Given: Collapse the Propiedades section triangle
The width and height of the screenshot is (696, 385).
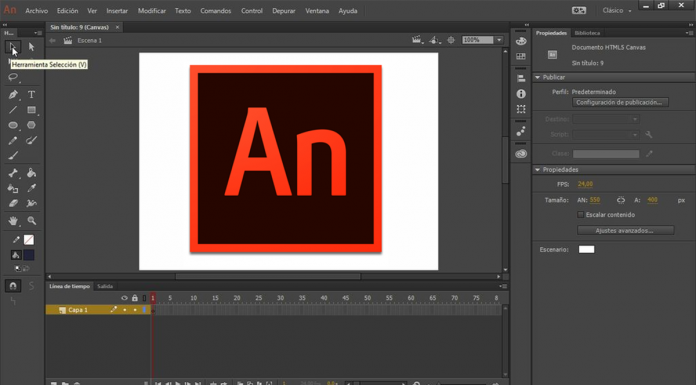Looking at the screenshot, I should (x=538, y=170).
